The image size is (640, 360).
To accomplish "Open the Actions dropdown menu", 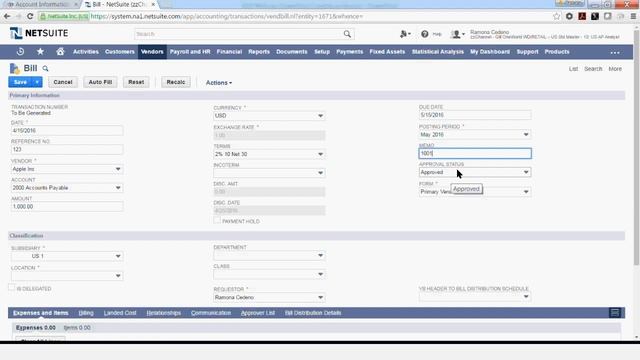I will point(219,82).
